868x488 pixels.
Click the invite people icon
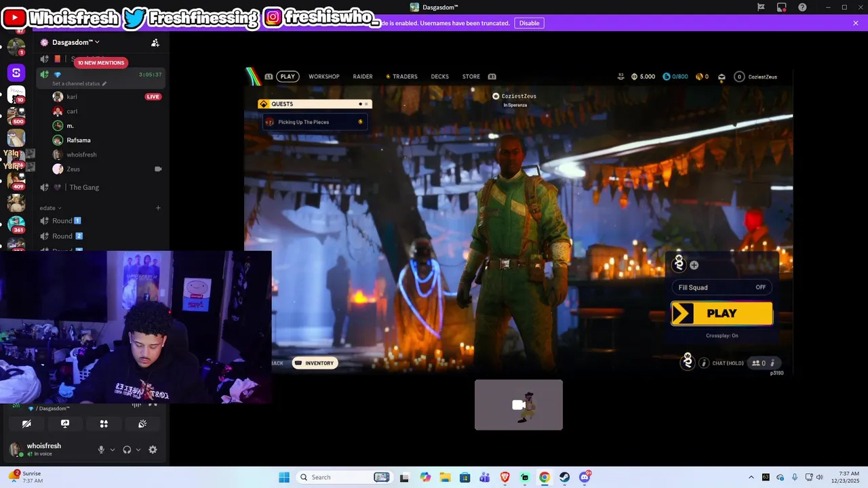pos(155,43)
